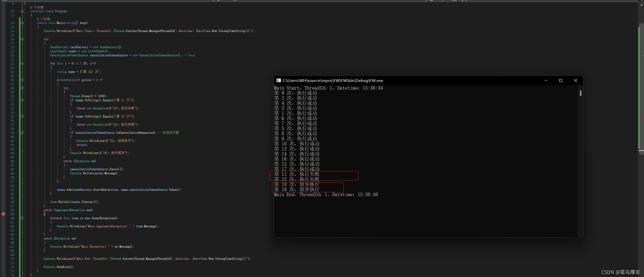The width and height of the screenshot is (644, 277).
Task: Click line number 14 in the gutter
Action: pos(12,31)
